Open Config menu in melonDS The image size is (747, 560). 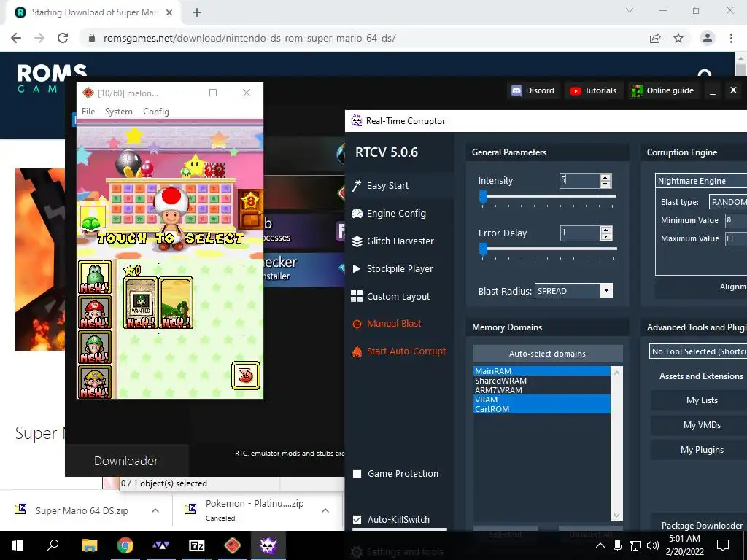(x=156, y=112)
